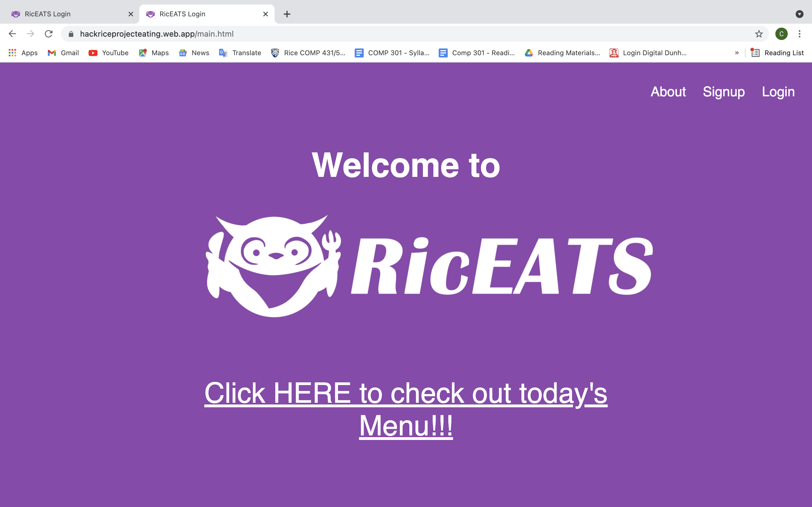
Task: Bookmark this page with the star icon
Action: click(x=759, y=34)
